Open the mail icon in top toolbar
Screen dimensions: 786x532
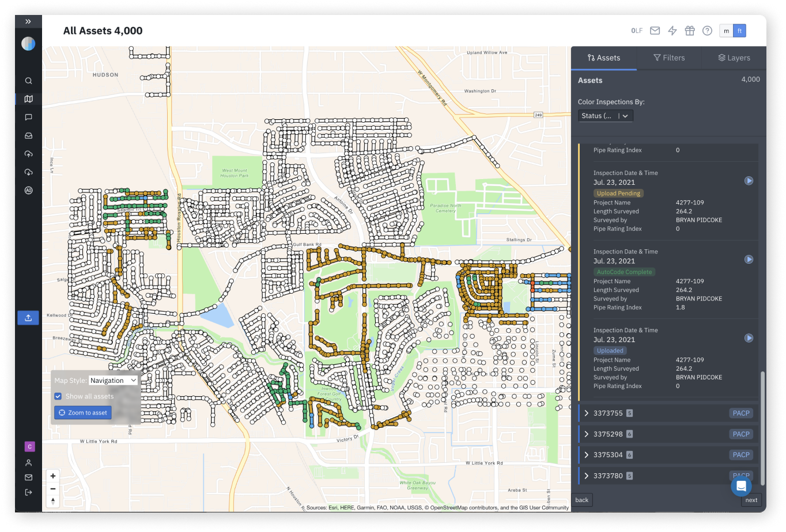click(655, 31)
